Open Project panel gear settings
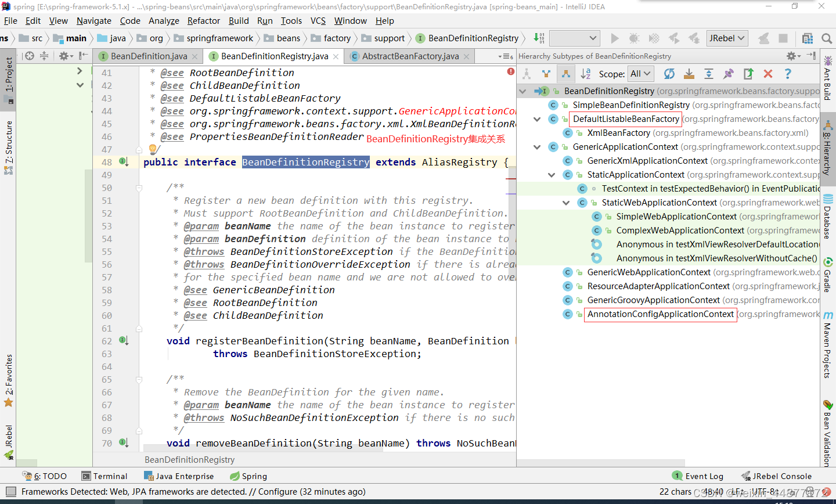This screenshot has height=504, width=836. click(66, 56)
